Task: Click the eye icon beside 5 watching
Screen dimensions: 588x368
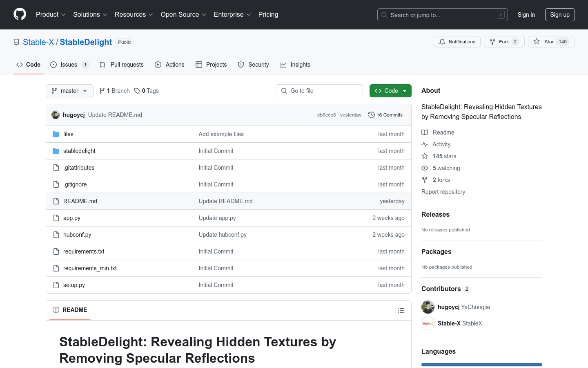Action: [x=425, y=168]
